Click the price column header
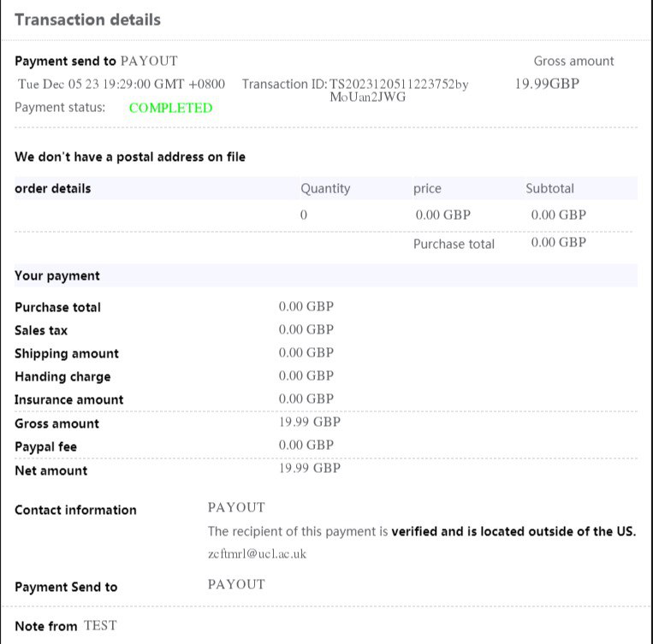 tap(427, 188)
